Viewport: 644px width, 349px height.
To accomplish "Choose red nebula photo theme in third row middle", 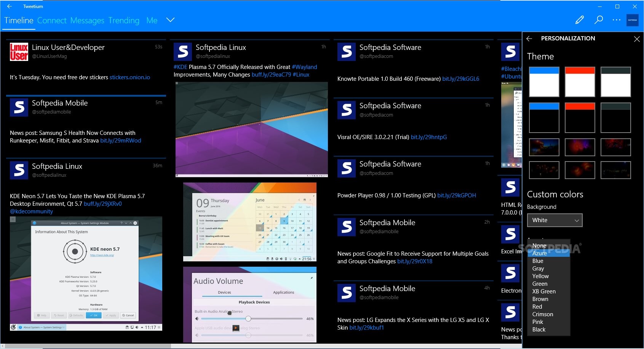I will pos(580,147).
